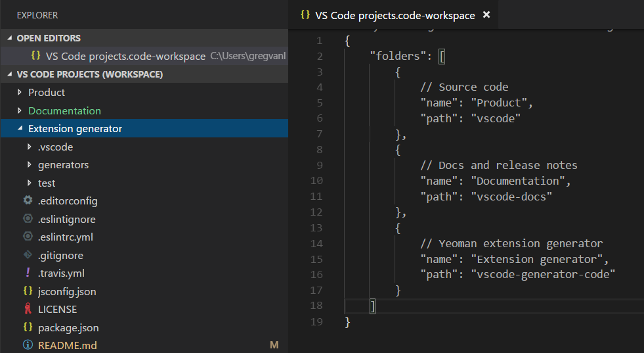Screen dimensions: 644x353
Task: Click the braces icon beside package.json
Action: 28,327
